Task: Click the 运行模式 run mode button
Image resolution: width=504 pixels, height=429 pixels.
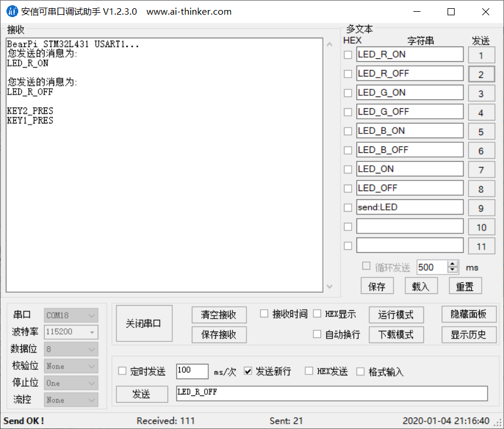Action: [396, 314]
